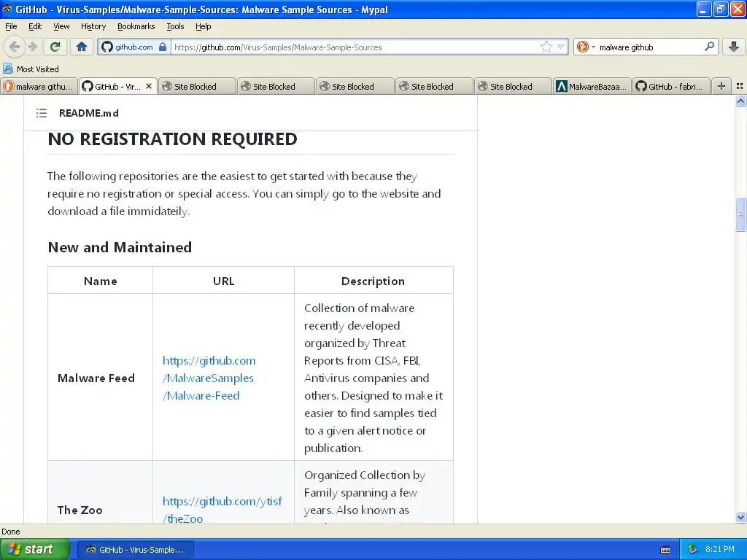Click the New and Maintained heading
This screenshot has width=747, height=560.
pyautogui.click(x=120, y=247)
